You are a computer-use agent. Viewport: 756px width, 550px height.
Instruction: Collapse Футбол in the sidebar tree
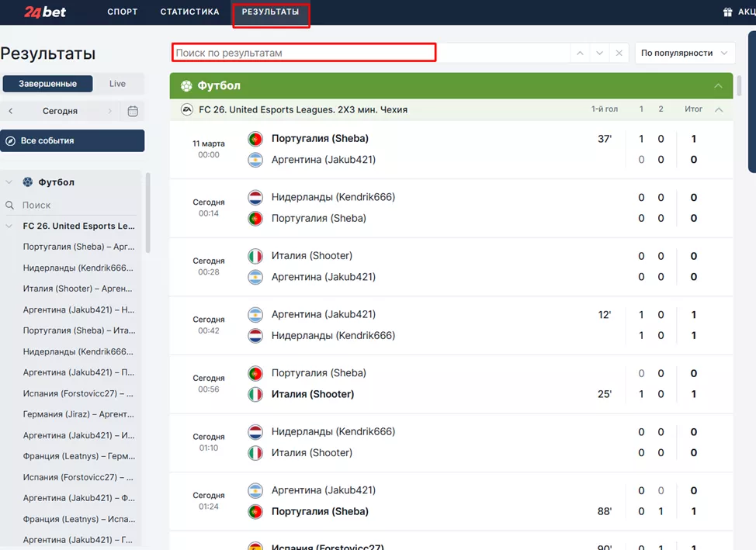(9, 182)
